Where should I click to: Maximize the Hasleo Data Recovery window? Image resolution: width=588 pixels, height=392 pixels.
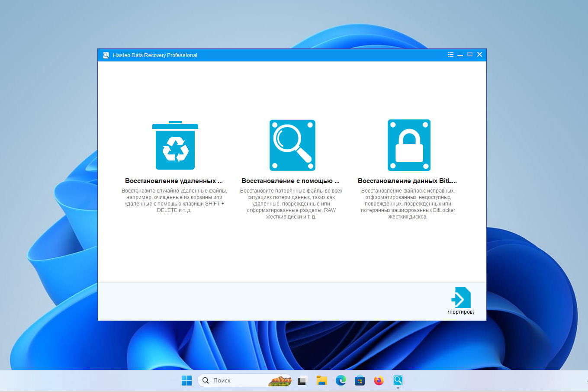click(470, 55)
